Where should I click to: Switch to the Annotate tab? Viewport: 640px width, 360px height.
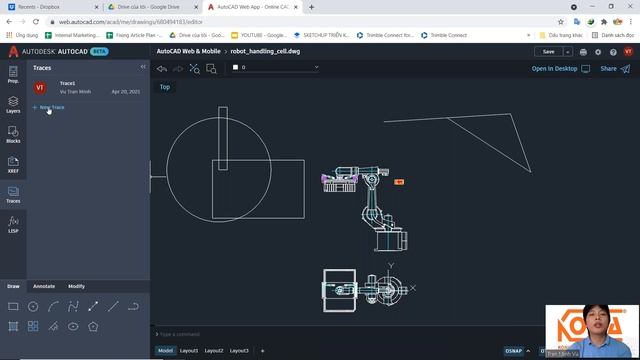pyautogui.click(x=44, y=287)
